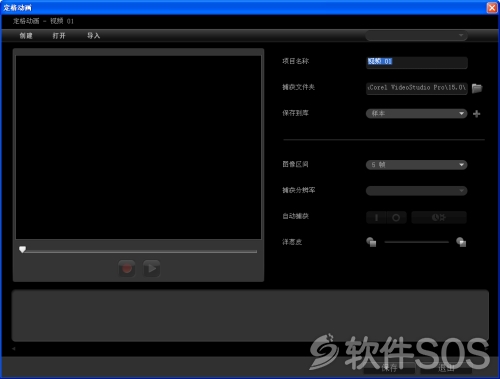Image resolution: width=500 pixels, height=379 pixels.
Task: Click the plus icon beside 保存到库
Action: click(x=477, y=114)
